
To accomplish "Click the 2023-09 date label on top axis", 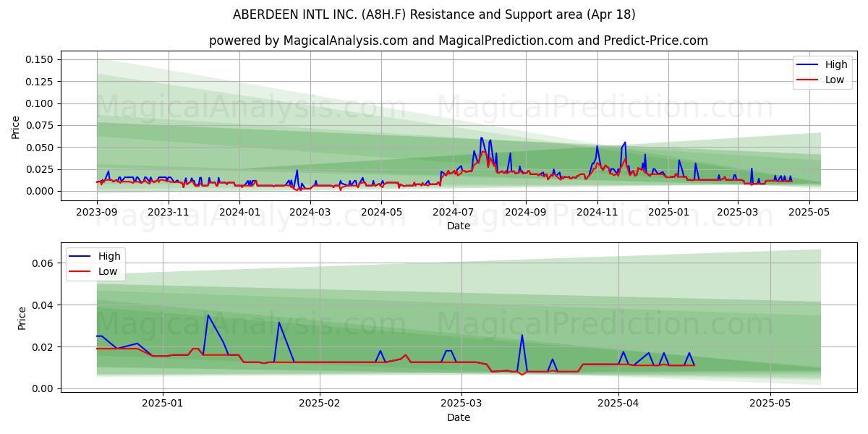I will tap(97, 211).
